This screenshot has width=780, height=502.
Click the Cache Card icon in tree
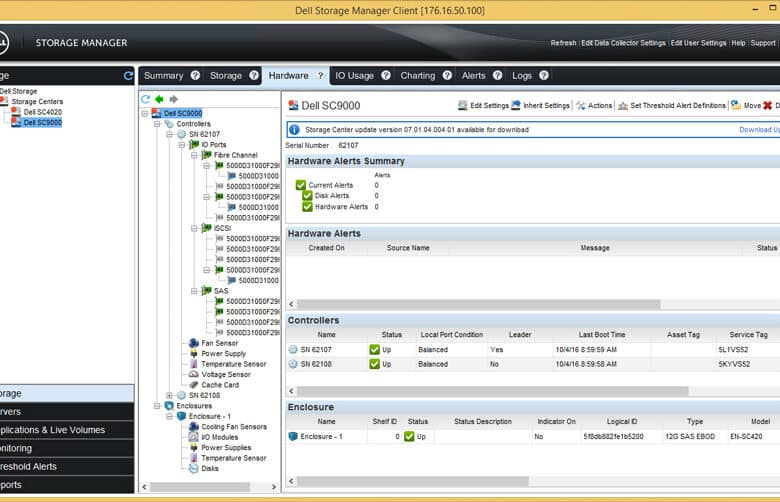click(x=194, y=385)
